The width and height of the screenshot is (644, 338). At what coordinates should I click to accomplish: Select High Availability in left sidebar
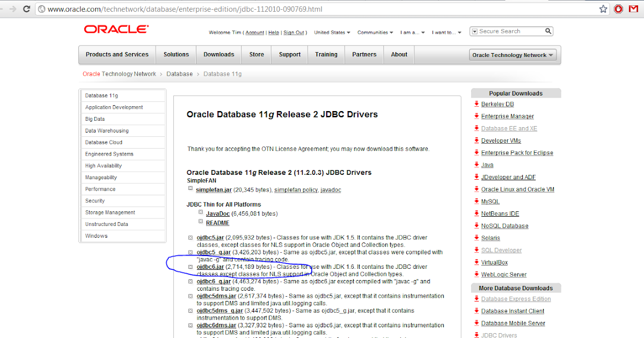coord(123,166)
